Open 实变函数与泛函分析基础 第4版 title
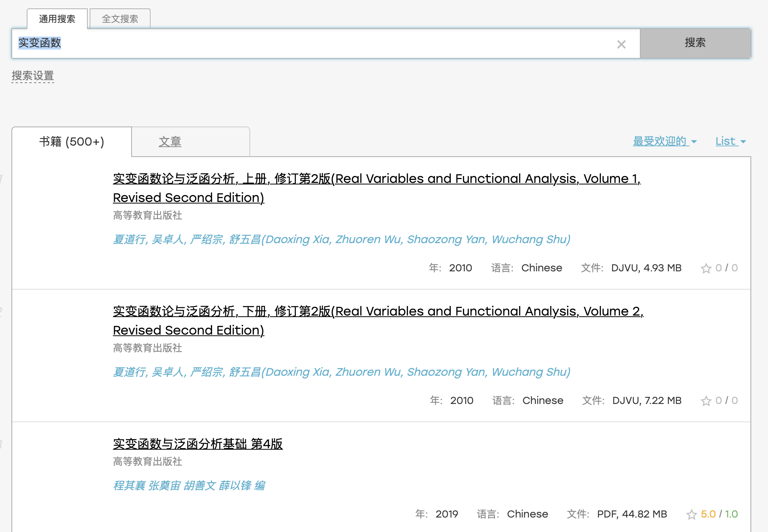The height and width of the screenshot is (532, 768). (198, 444)
